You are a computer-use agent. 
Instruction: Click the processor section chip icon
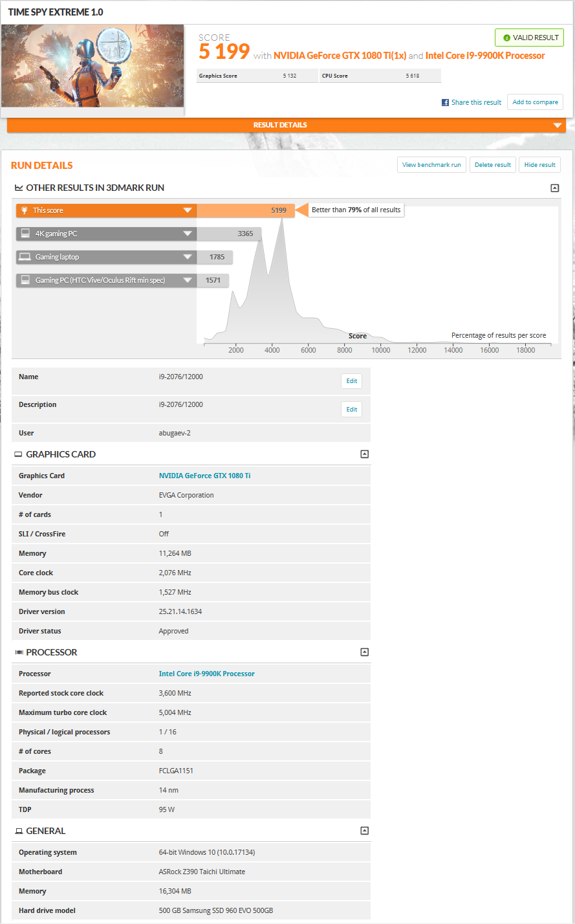[19, 652]
